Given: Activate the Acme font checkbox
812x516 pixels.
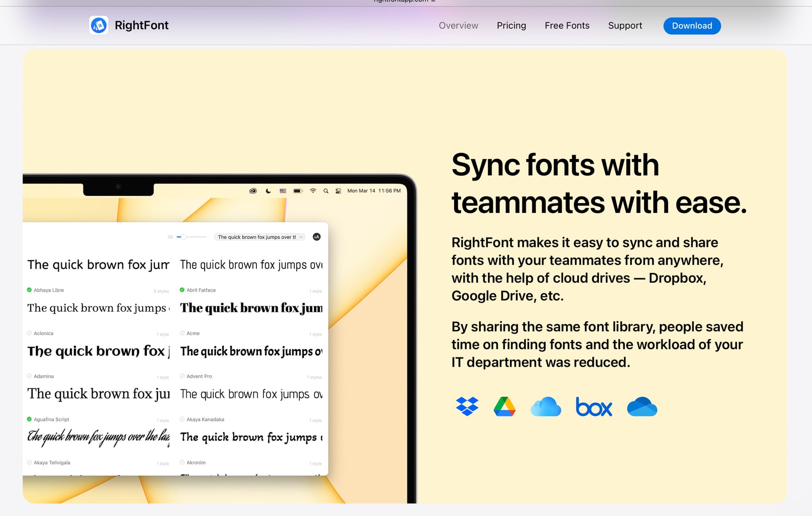Looking at the screenshot, I should [182, 333].
